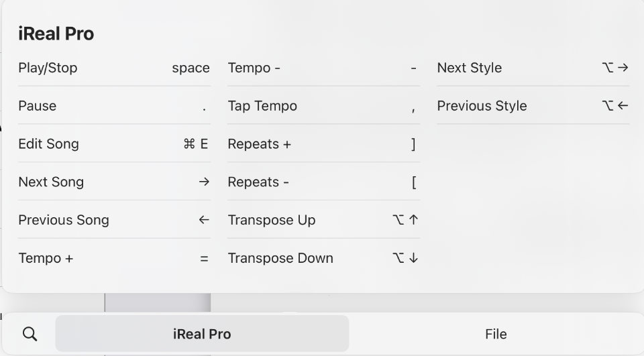Select the iReal Pro tab

pos(202,334)
